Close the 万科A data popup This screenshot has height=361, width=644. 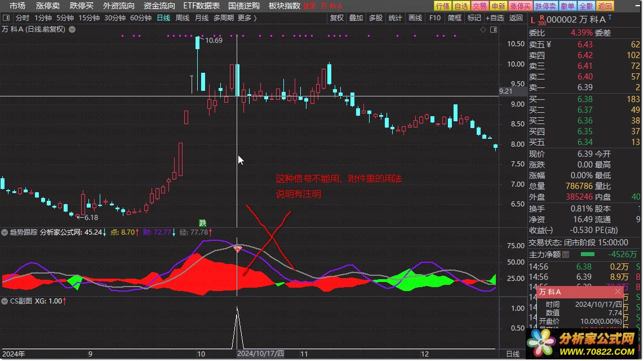coord(618,292)
